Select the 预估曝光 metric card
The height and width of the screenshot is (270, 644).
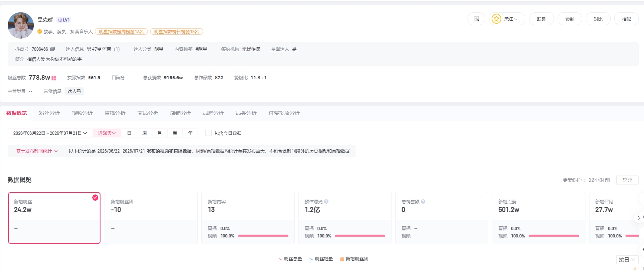345,218
